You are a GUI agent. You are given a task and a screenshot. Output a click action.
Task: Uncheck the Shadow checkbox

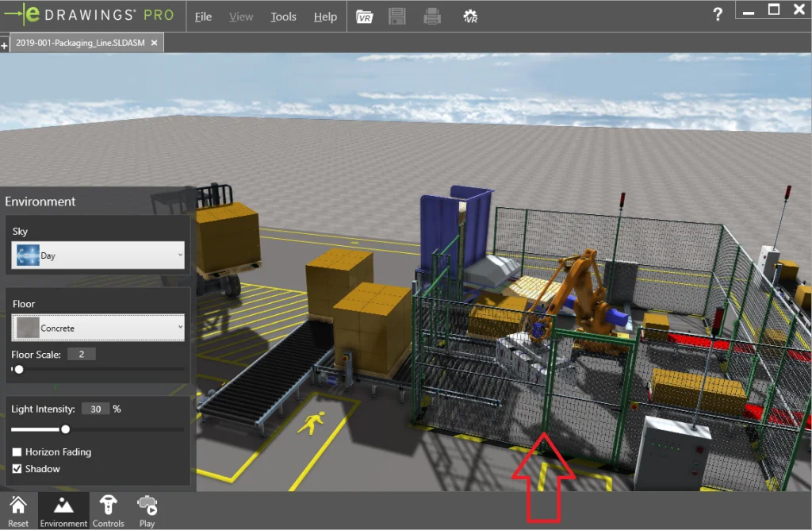(17, 469)
